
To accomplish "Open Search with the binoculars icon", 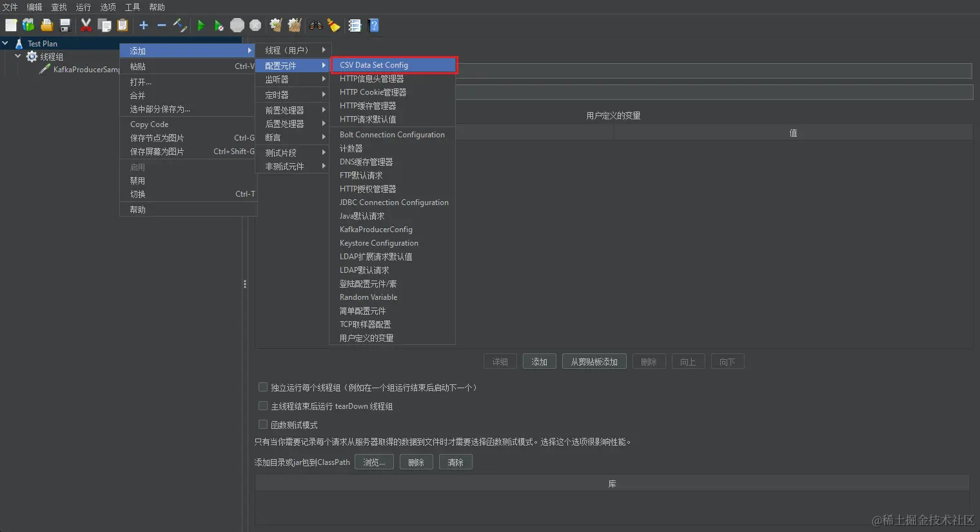I will click(316, 25).
